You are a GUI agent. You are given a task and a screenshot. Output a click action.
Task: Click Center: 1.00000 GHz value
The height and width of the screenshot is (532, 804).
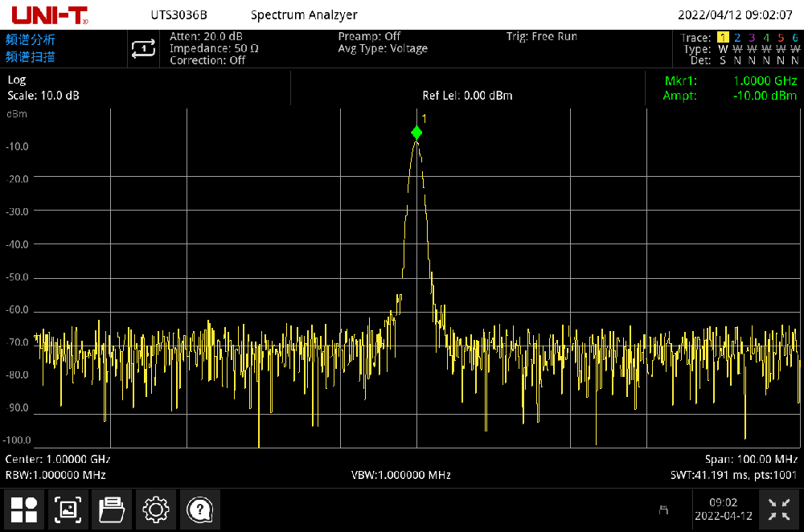coord(58,459)
